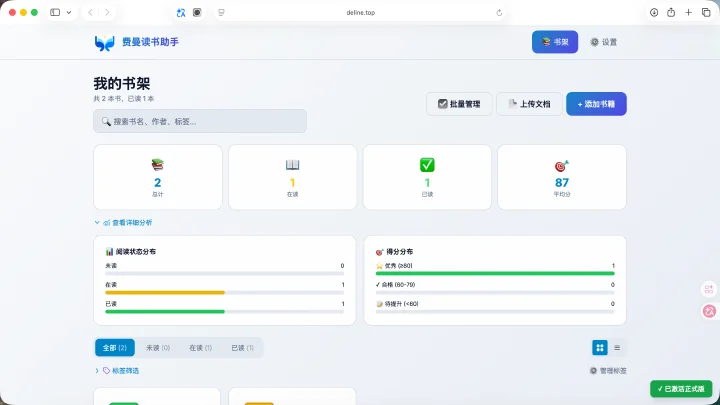Click the open book icon in 在读 card
The height and width of the screenshot is (405, 720).
292,164
